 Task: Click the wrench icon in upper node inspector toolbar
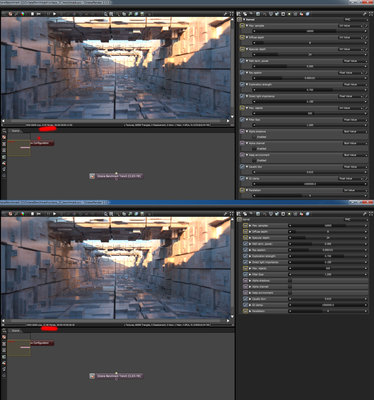click(365, 14)
